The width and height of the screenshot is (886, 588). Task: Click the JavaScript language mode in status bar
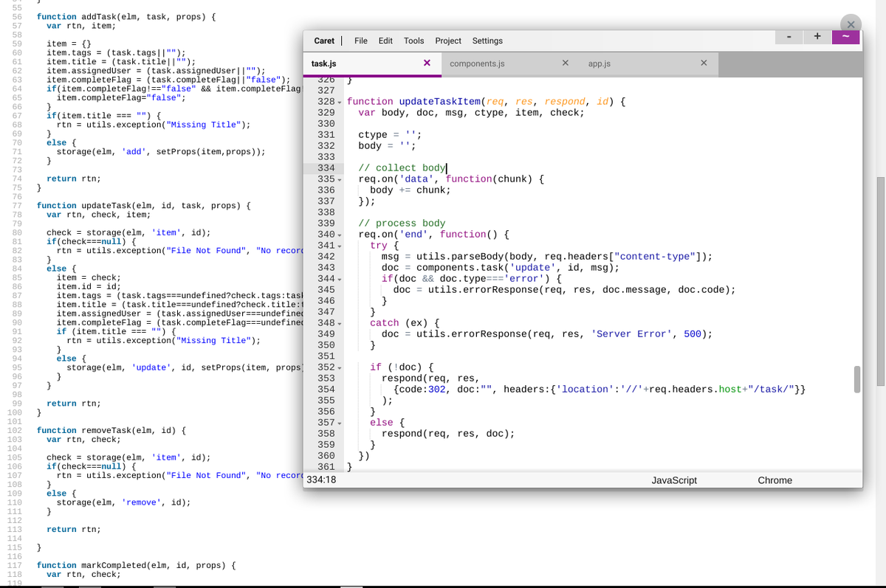674,480
